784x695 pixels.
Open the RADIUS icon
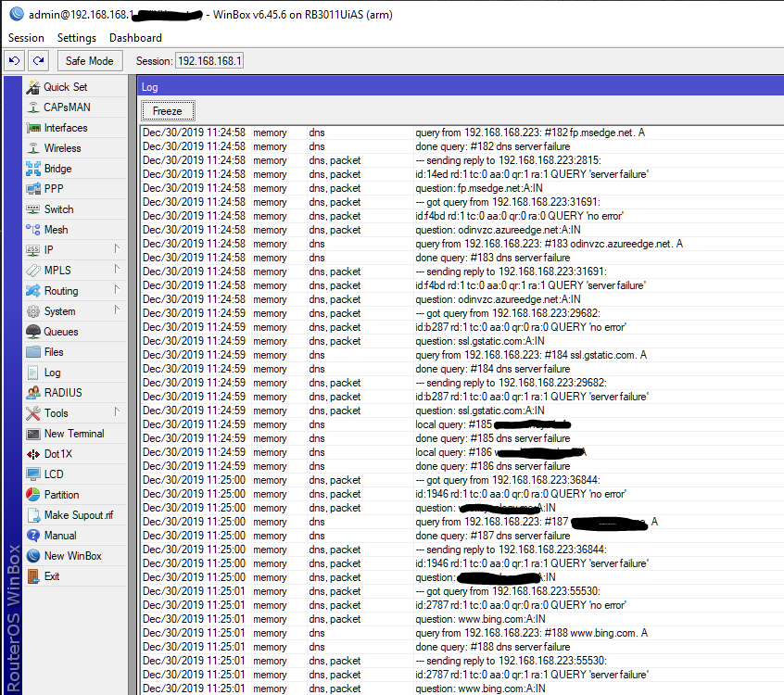point(33,393)
